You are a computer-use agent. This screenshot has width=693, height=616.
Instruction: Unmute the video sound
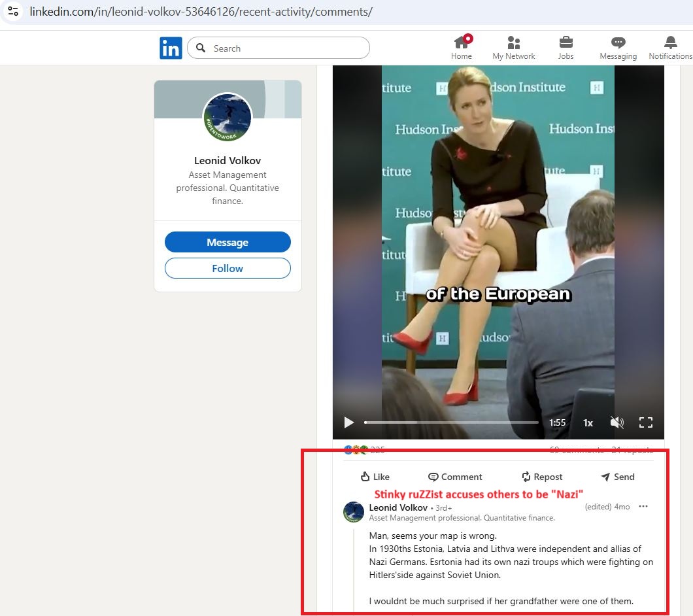(617, 422)
